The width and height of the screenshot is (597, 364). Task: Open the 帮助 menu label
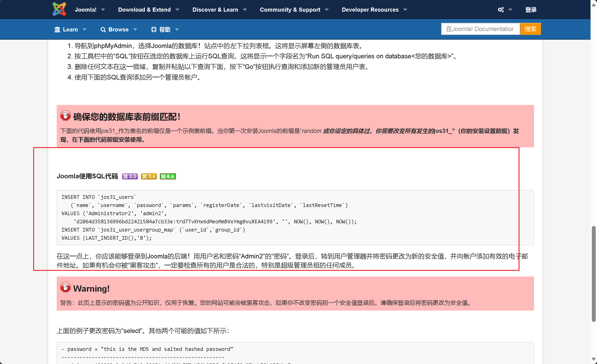pyautogui.click(x=165, y=30)
